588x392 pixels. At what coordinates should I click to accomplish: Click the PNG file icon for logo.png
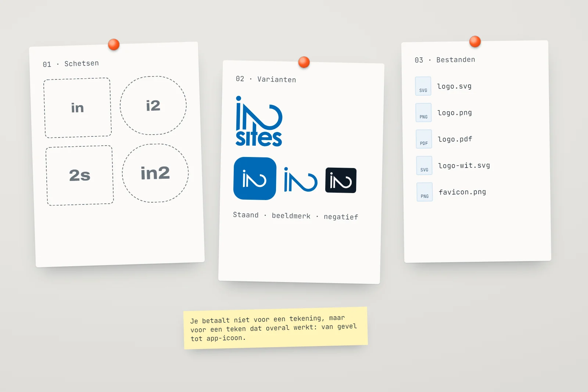pos(423,113)
